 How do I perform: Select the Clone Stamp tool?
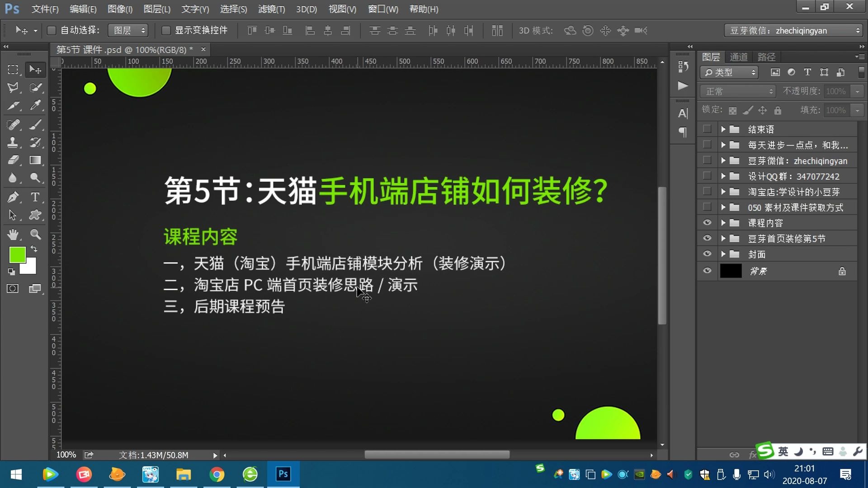13,142
